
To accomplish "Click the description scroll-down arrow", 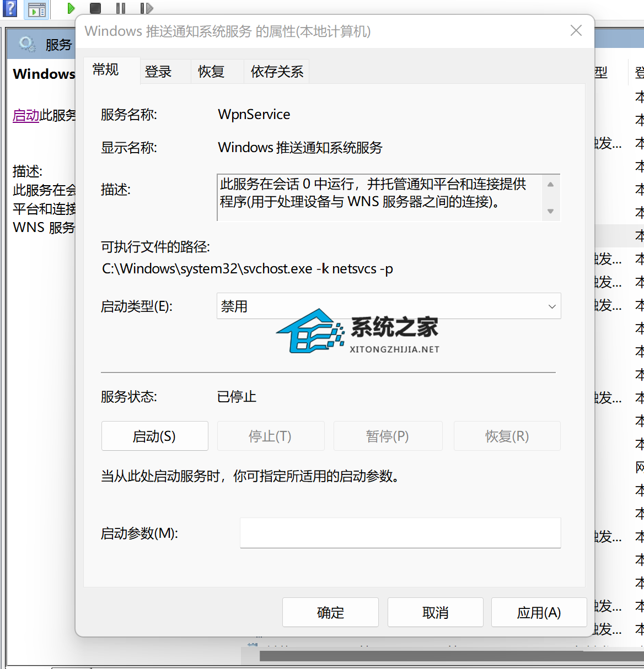I will 550,211.
